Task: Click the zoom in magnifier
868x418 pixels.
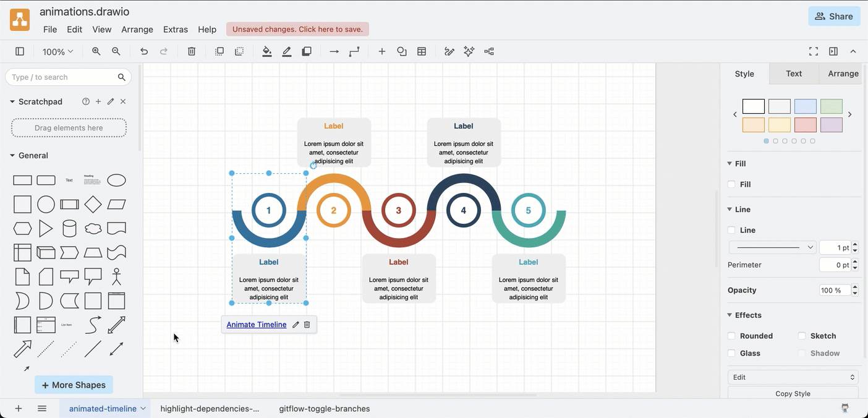Action: 96,52
